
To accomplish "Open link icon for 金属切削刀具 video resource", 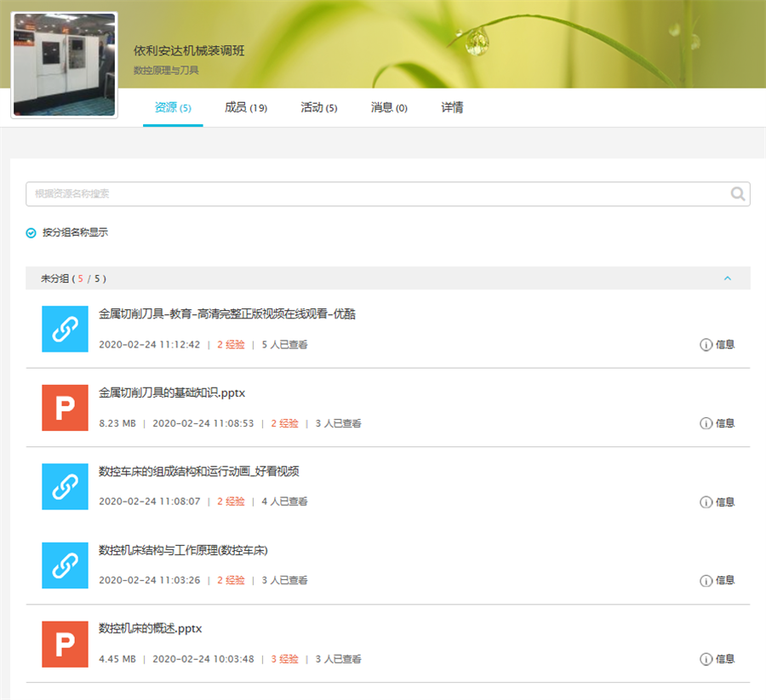I will pyautogui.click(x=65, y=329).
